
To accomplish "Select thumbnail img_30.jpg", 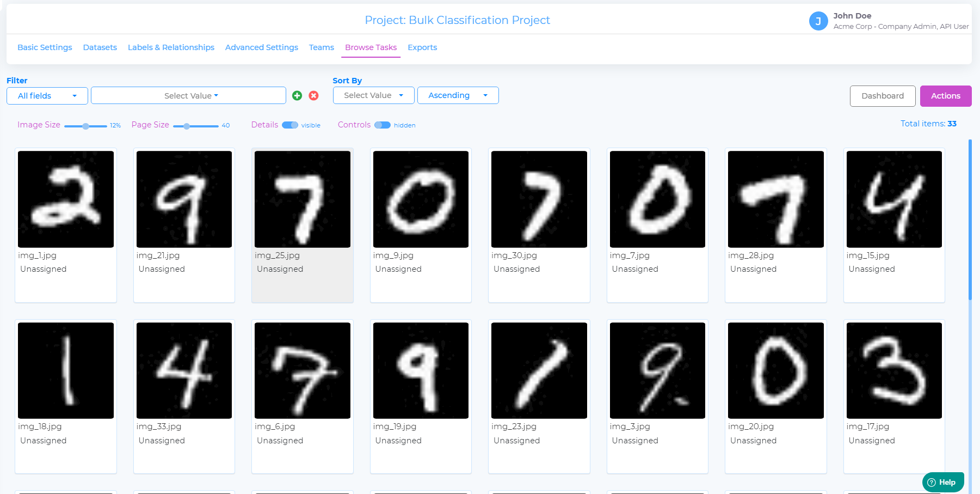I will pos(539,199).
